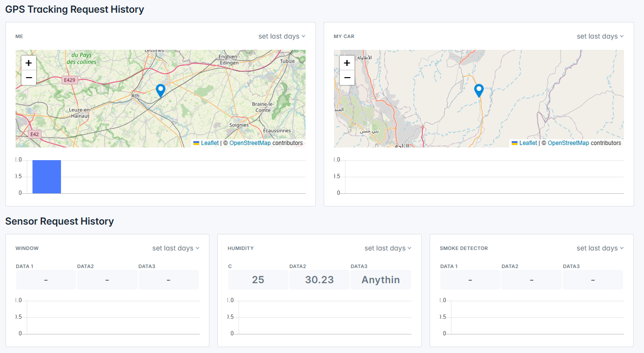Image resolution: width=644 pixels, height=353 pixels.
Task: Open 'set last days' dropdown for MY CAR
Action: click(600, 37)
